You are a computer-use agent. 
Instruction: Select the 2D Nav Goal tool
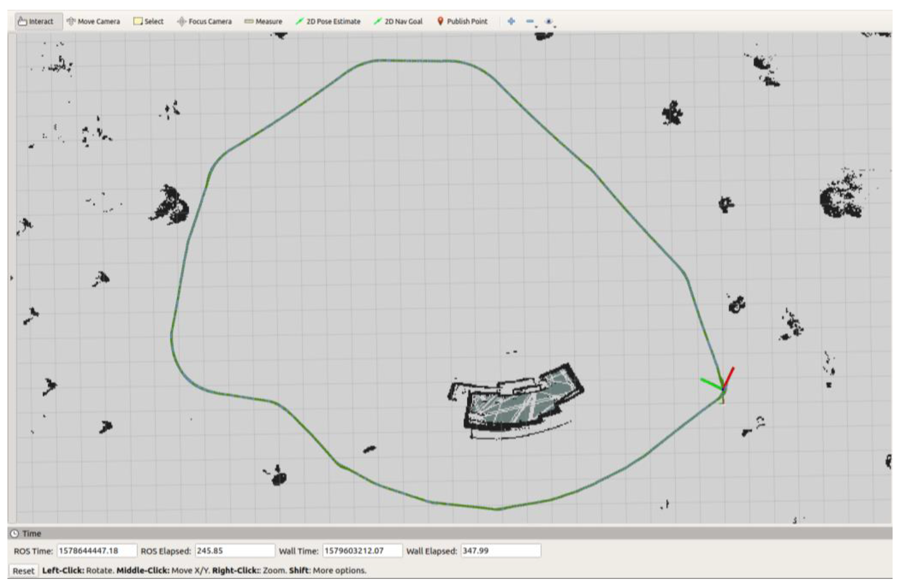pos(398,22)
